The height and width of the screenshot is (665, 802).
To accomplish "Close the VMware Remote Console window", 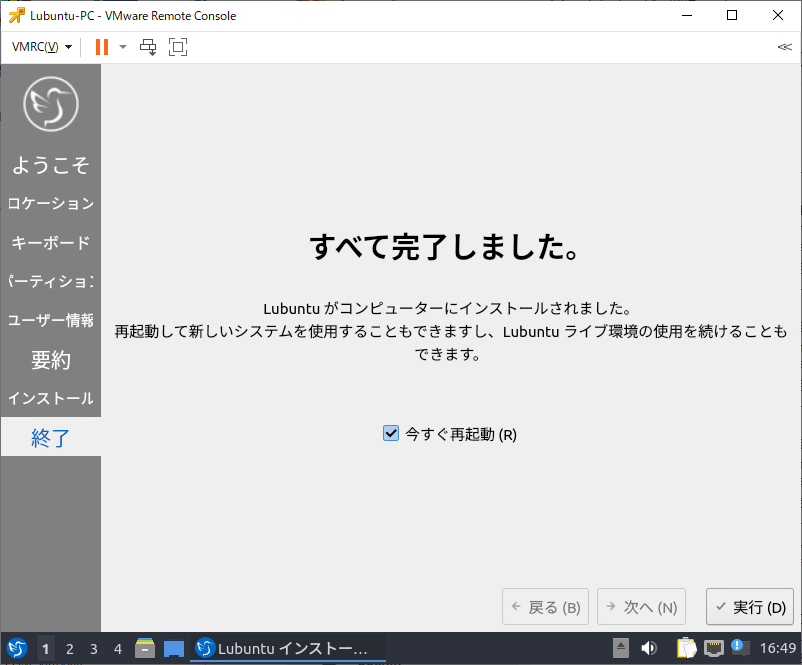I will pos(777,15).
